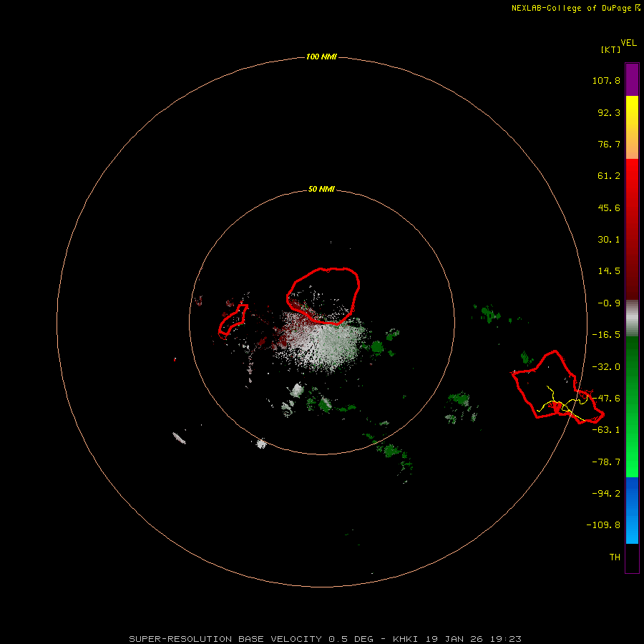The image size is (644, 644).
Task: Click the Super-Resolution Base Velocity caption
Action: [x=325, y=639]
